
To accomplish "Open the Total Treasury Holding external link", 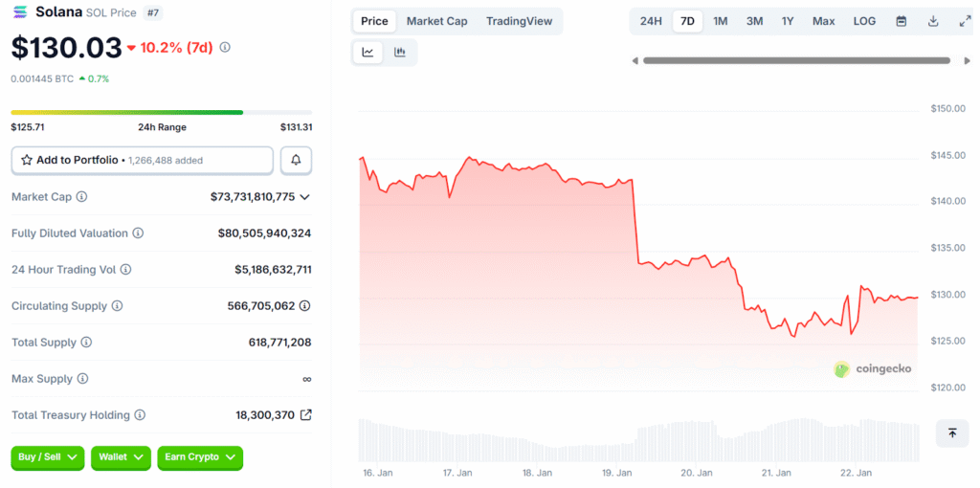I will [306, 415].
